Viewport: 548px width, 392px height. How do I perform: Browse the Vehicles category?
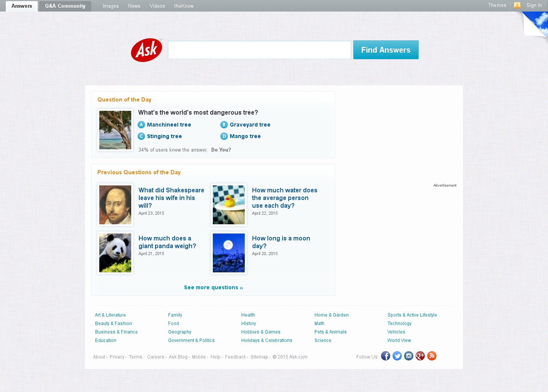[x=396, y=332]
